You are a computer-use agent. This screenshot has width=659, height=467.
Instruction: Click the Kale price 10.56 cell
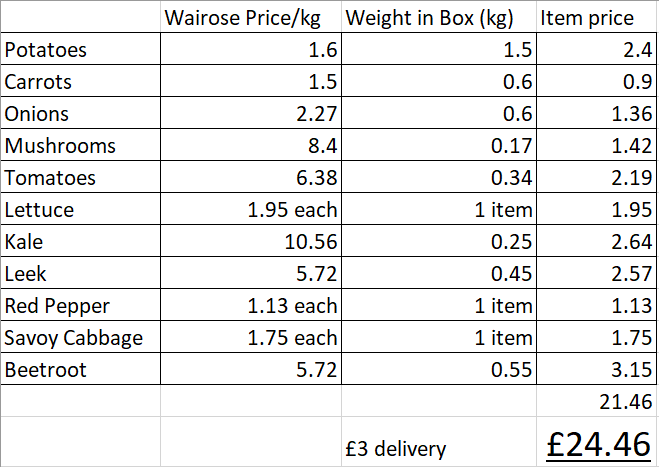(x=251, y=242)
